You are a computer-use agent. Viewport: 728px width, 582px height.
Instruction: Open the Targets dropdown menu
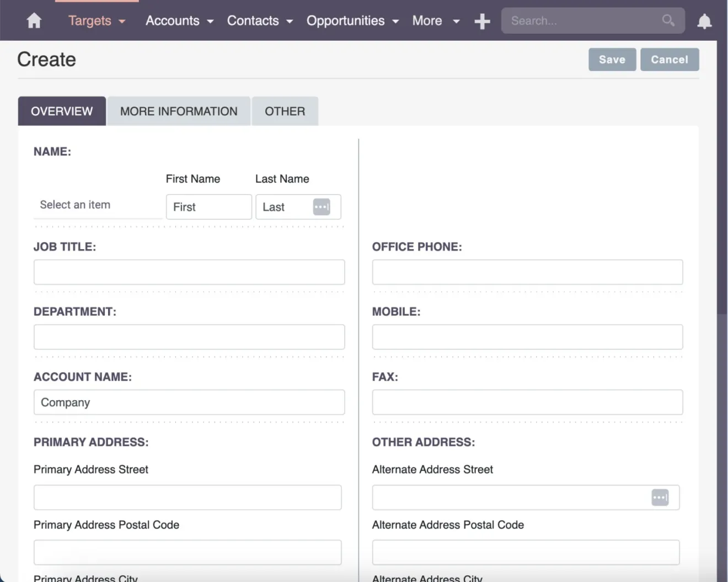click(x=97, y=21)
